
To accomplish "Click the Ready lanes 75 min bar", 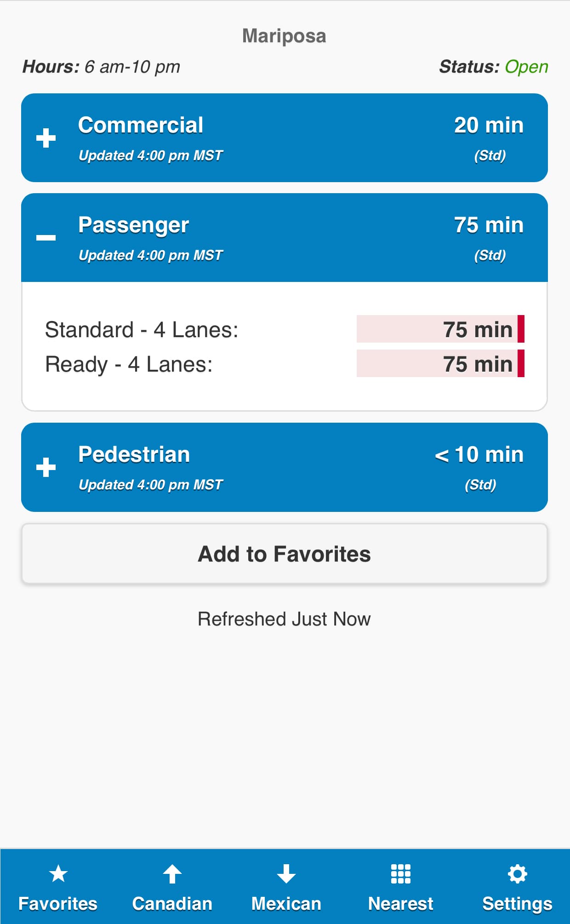I will (x=440, y=364).
